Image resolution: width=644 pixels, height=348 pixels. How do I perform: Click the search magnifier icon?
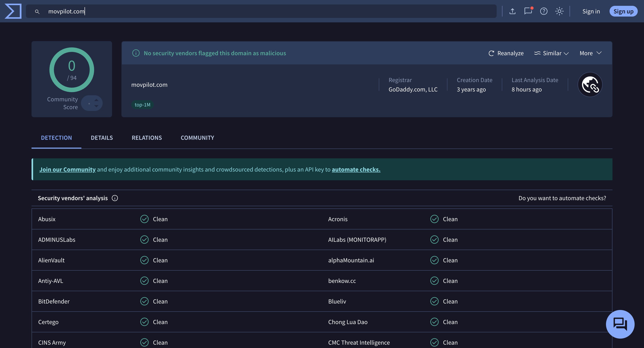pos(37,11)
